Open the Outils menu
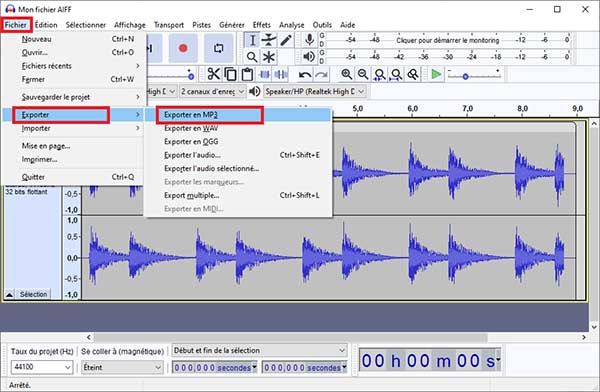This screenshot has height=392, width=600. click(322, 25)
